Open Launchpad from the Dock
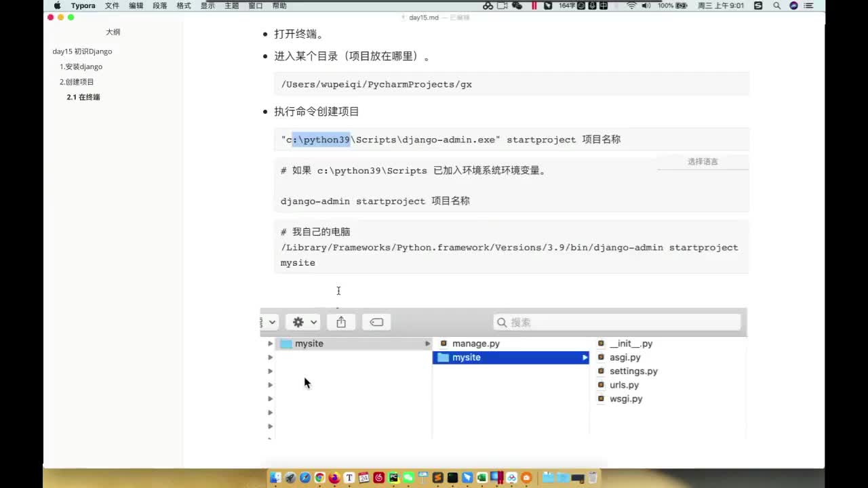 click(x=290, y=478)
